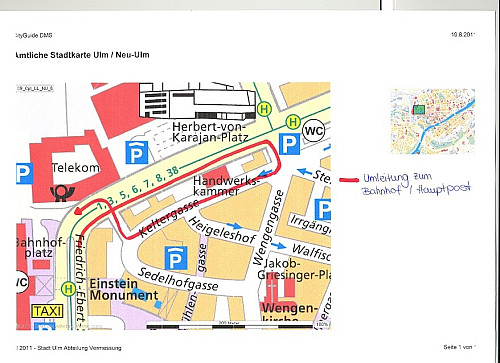The width and height of the screenshot is (500, 363).
Task: Click the blue arrow on Heigeleshof street
Action: [x=234, y=226]
